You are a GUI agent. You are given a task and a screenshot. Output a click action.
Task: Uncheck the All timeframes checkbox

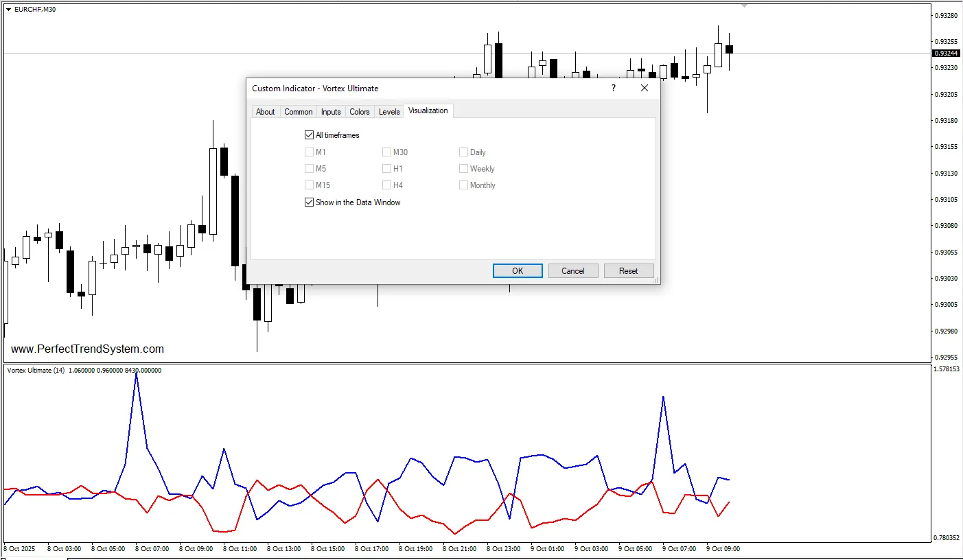tap(309, 135)
